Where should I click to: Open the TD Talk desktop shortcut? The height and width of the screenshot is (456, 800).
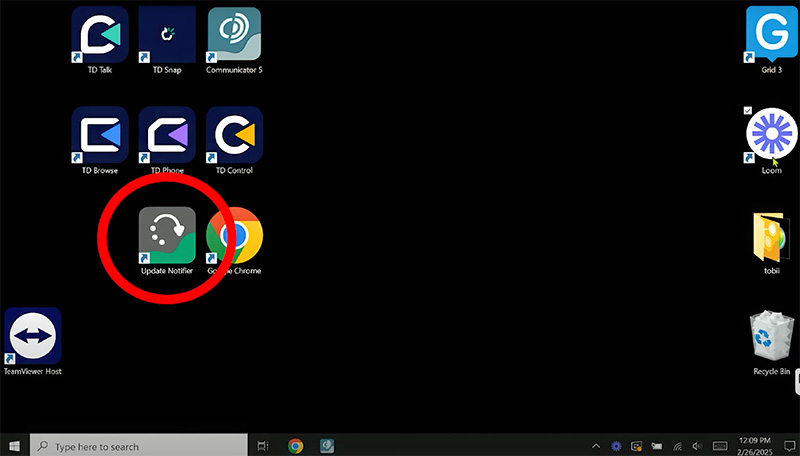pos(99,35)
